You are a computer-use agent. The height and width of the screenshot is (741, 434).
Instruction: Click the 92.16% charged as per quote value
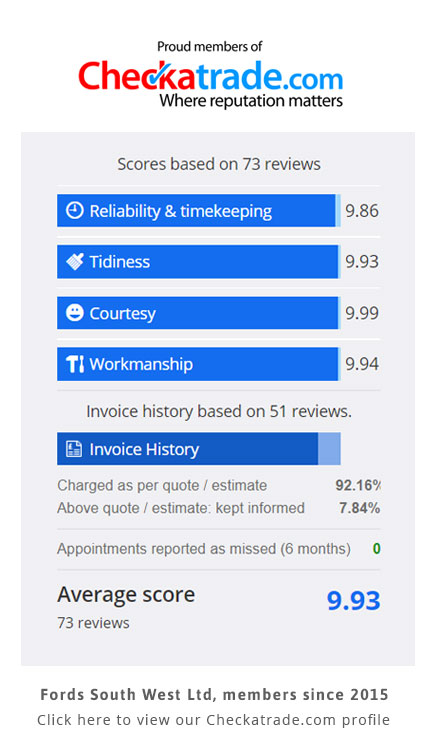coord(358,485)
